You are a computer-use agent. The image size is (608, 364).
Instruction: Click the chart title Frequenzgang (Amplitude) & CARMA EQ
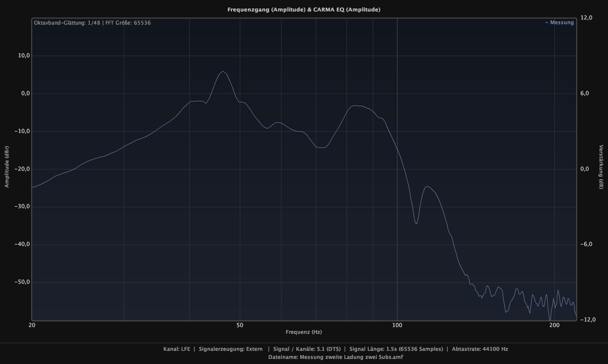point(304,9)
